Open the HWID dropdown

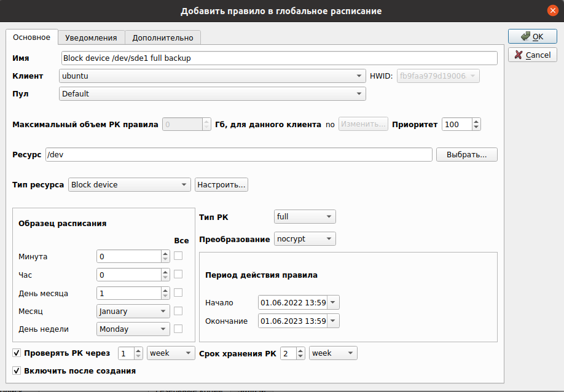click(x=438, y=76)
